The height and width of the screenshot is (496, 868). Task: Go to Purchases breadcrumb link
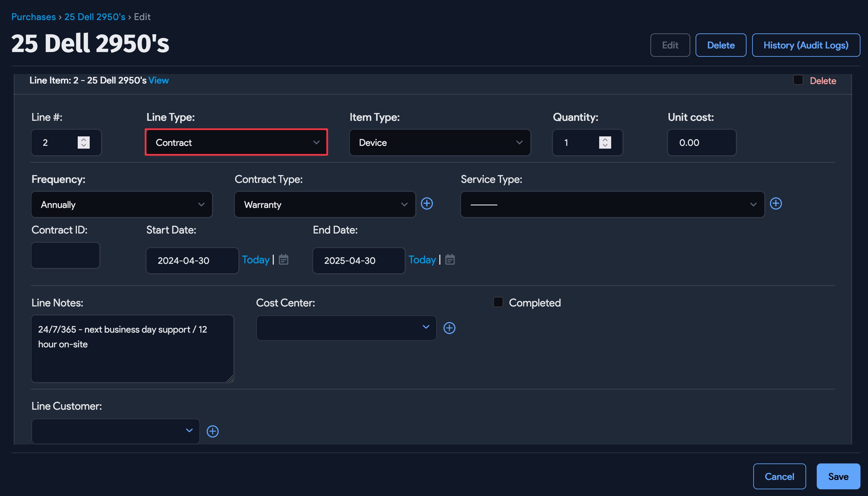(33, 17)
